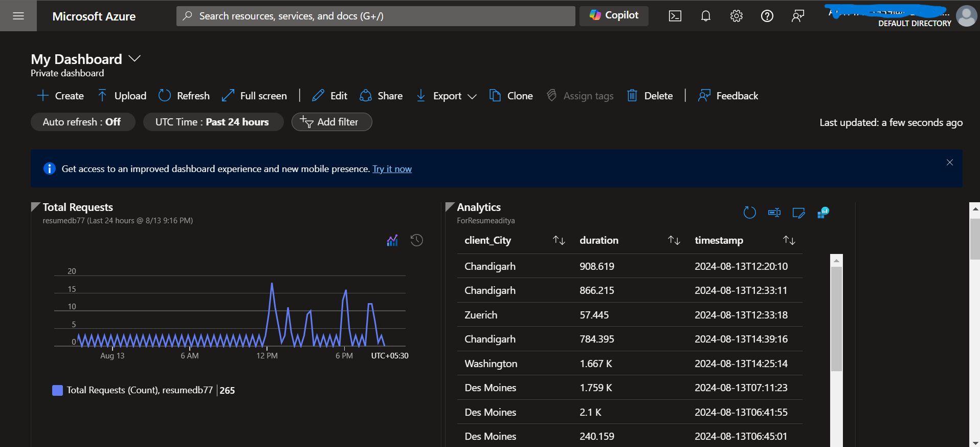Select the Total Requests legend color swatch

tap(58, 390)
